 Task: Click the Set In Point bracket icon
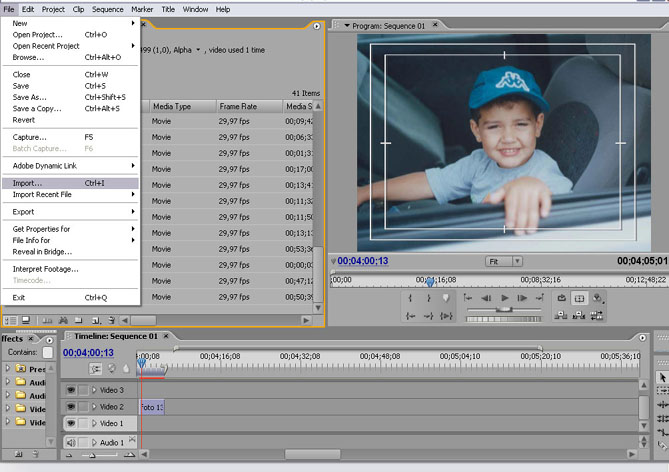pos(412,298)
